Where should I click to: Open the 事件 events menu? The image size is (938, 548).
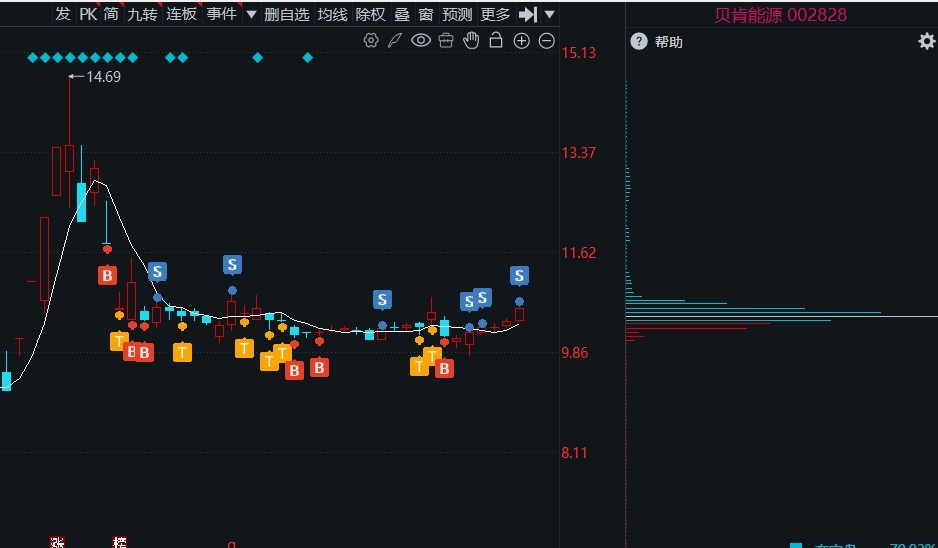click(221, 14)
